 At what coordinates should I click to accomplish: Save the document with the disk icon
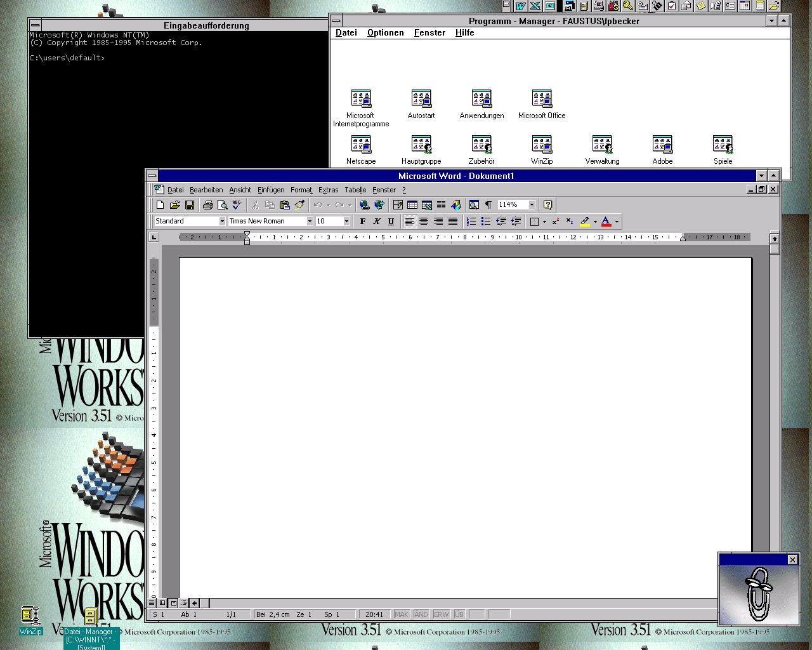pyautogui.click(x=189, y=205)
